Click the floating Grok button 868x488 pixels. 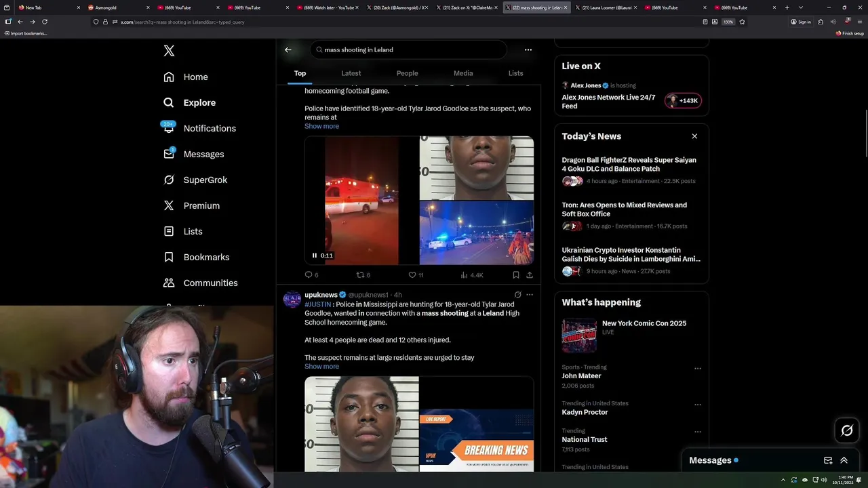[847, 430]
